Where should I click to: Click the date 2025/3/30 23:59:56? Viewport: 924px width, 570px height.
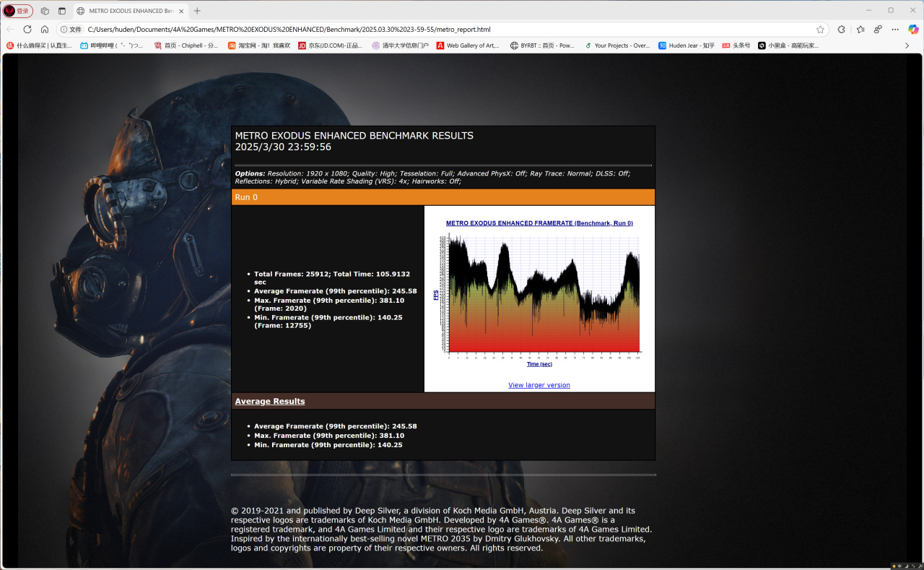pos(283,147)
